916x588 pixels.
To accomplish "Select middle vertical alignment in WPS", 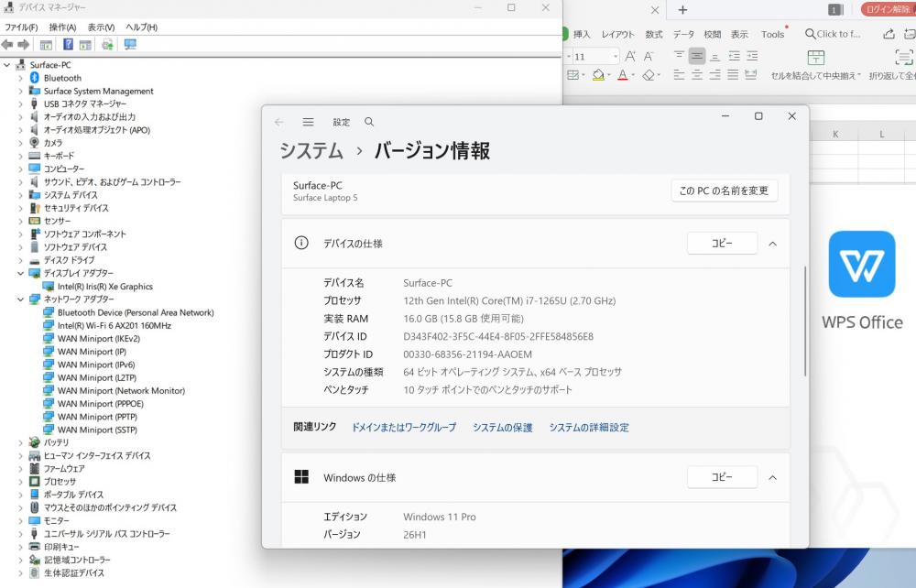I will tap(697, 56).
